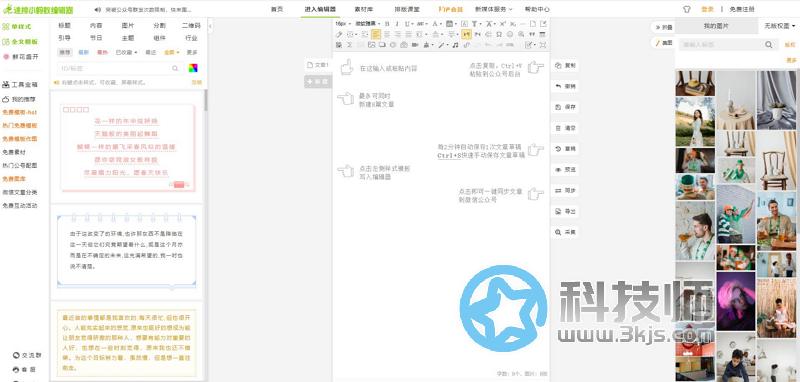This screenshot has height=382, width=800.
Task: Click the skin shirt icon near login
Action: pyautogui.click(x=687, y=9)
